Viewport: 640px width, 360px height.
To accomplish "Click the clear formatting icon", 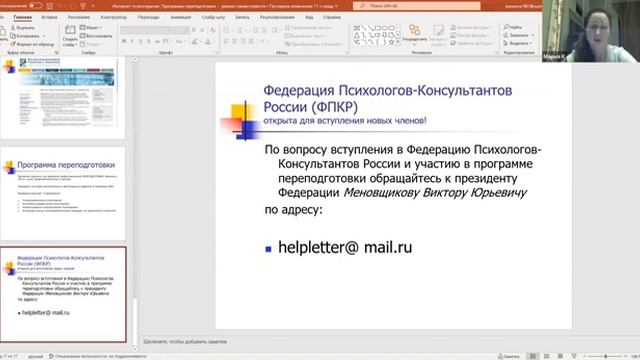I will point(213,30).
